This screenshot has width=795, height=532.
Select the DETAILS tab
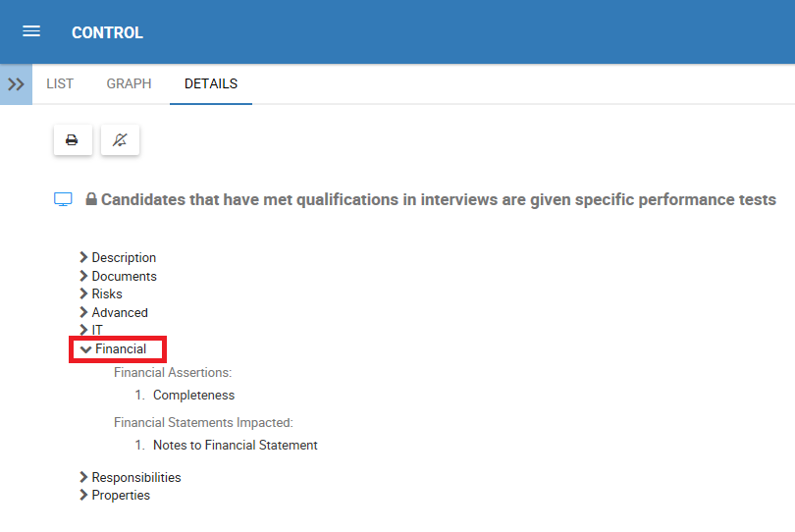[x=211, y=84]
